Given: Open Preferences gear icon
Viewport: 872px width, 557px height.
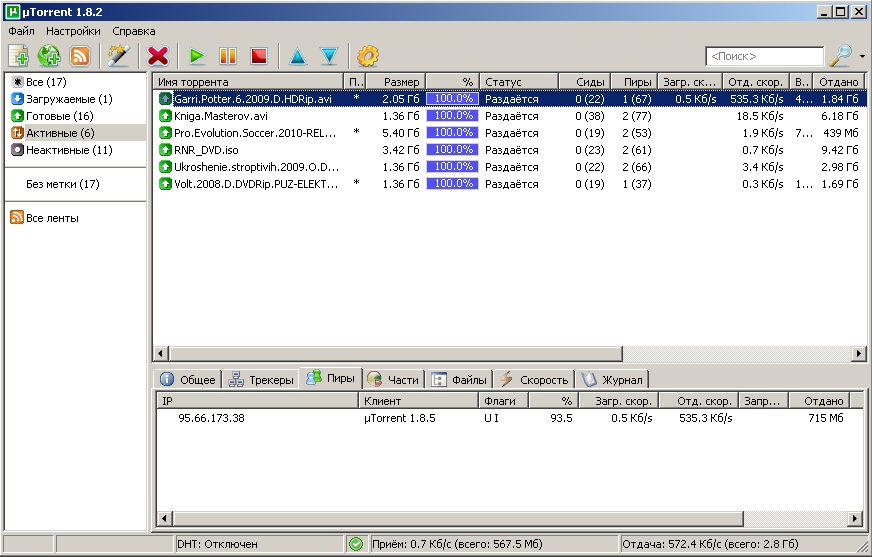Looking at the screenshot, I should point(368,56).
